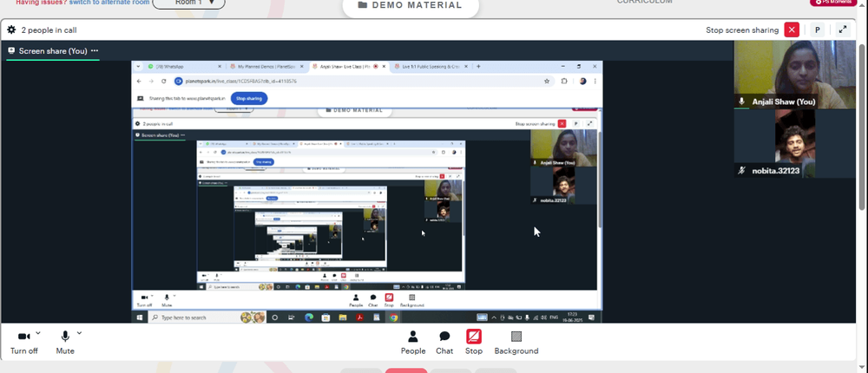The image size is (868, 373).
Task: Click My Planned Demos tab in shared preview
Action: pos(266,67)
